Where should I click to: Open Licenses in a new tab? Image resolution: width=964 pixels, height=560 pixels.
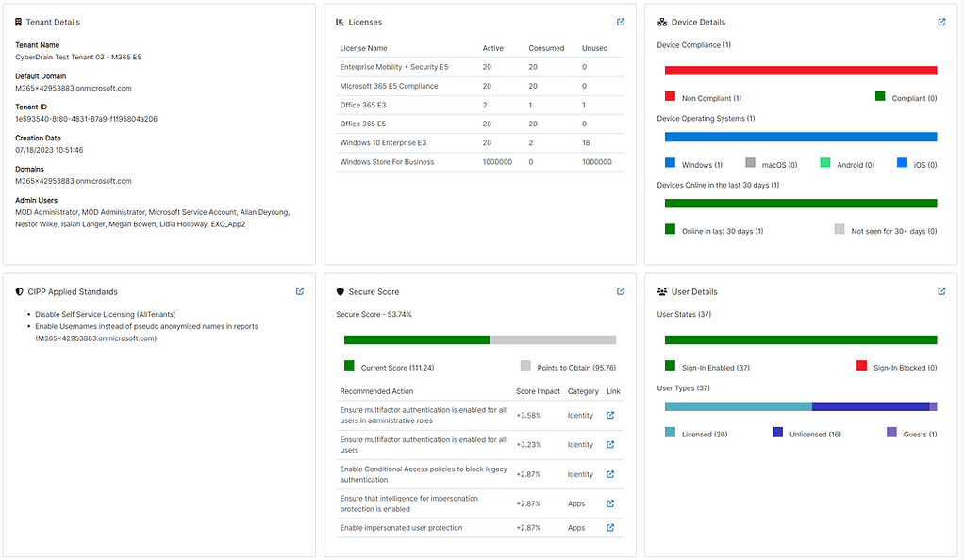pyautogui.click(x=621, y=22)
